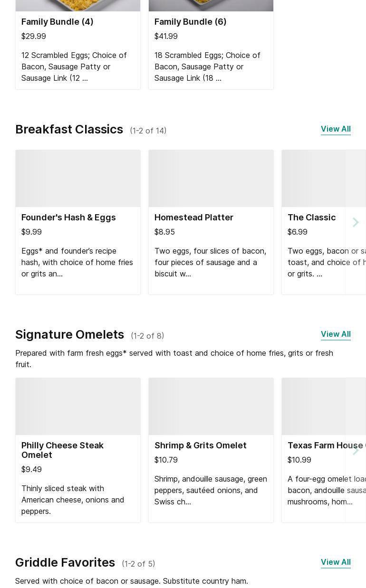Open The Classic menu item
Viewport: 366px width, 588px height.
[x=311, y=218]
